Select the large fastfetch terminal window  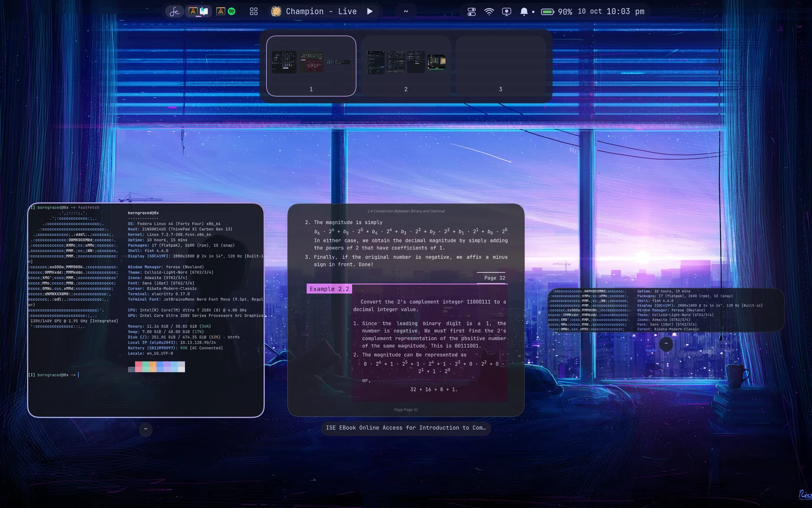[146, 310]
